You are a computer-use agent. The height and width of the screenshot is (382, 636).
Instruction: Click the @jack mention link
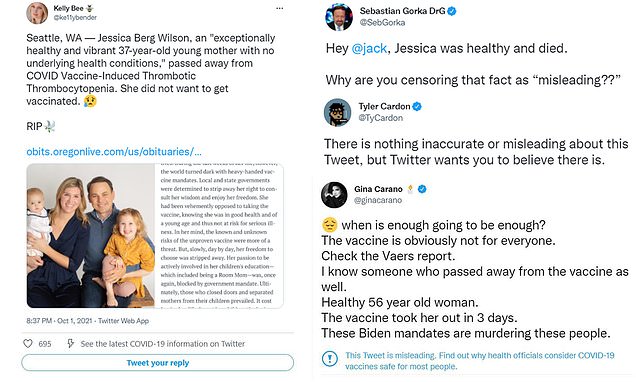click(x=369, y=49)
